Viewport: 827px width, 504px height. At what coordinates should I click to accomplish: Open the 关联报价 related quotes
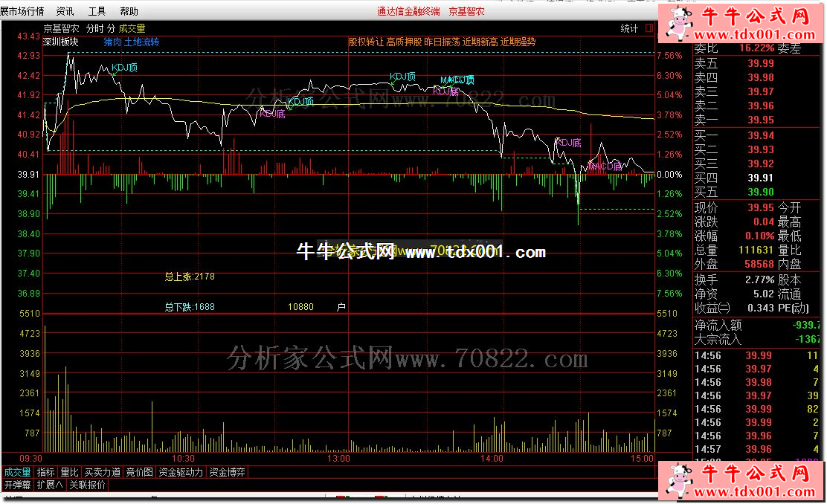point(87,485)
